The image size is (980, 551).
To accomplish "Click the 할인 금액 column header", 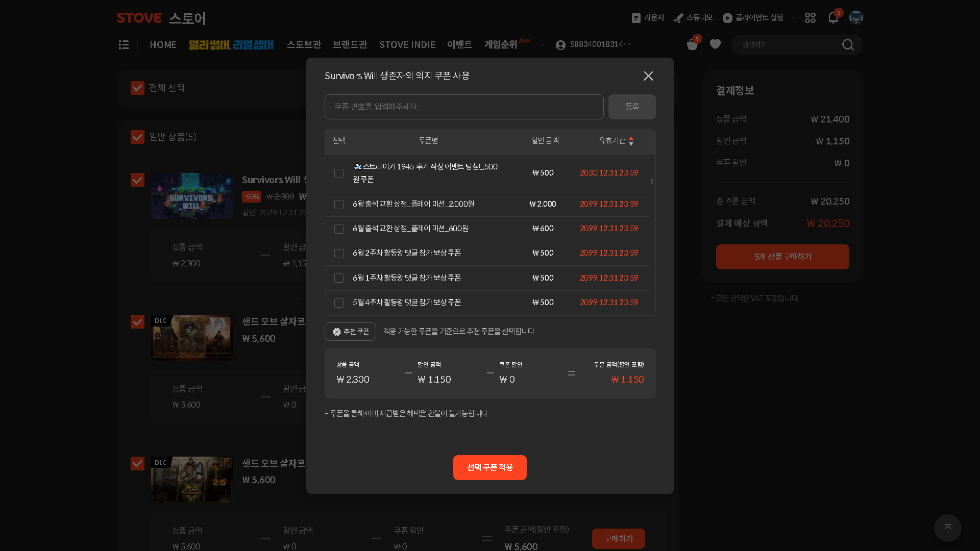I will [545, 141].
